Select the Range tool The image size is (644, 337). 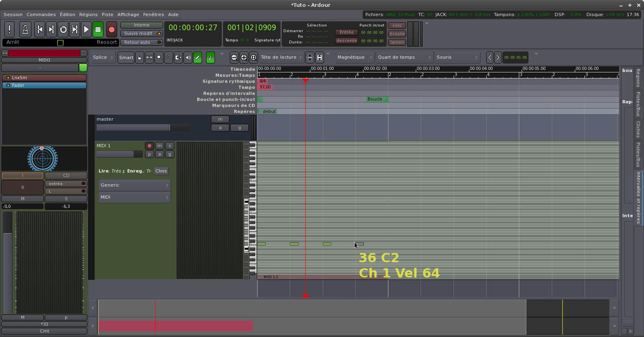pyautogui.click(x=149, y=58)
